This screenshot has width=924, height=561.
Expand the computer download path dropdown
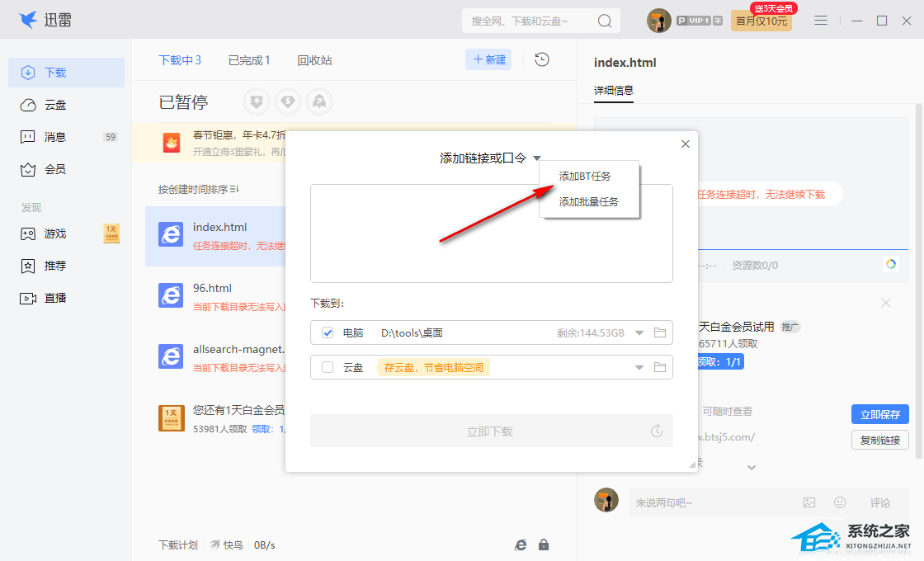point(639,332)
